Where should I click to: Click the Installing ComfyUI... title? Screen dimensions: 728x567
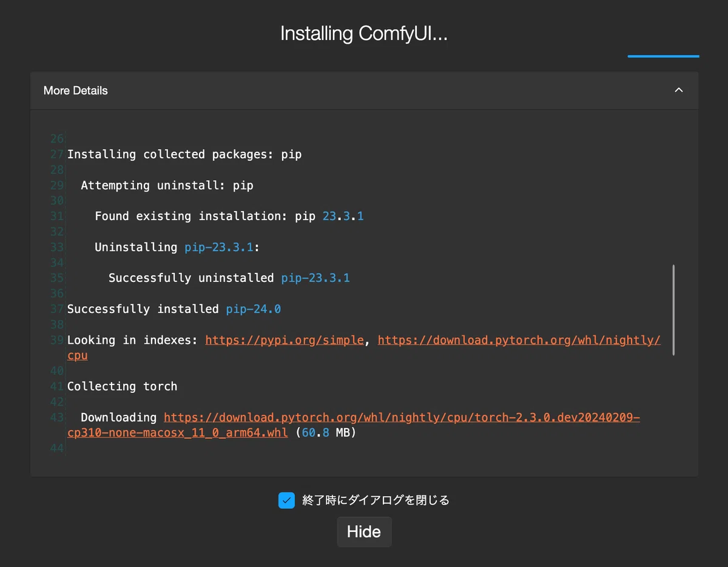[x=364, y=33]
